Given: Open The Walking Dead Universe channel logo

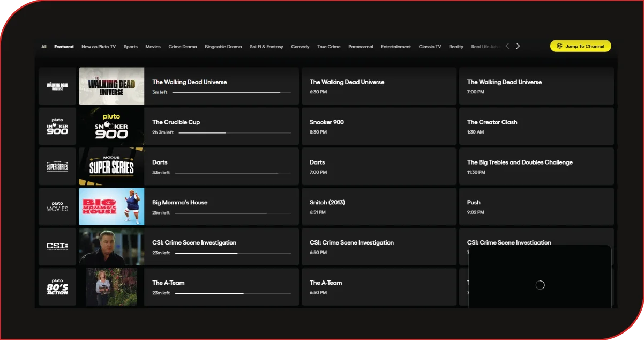Looking at the screenshot, I should [x=57, y=86].
